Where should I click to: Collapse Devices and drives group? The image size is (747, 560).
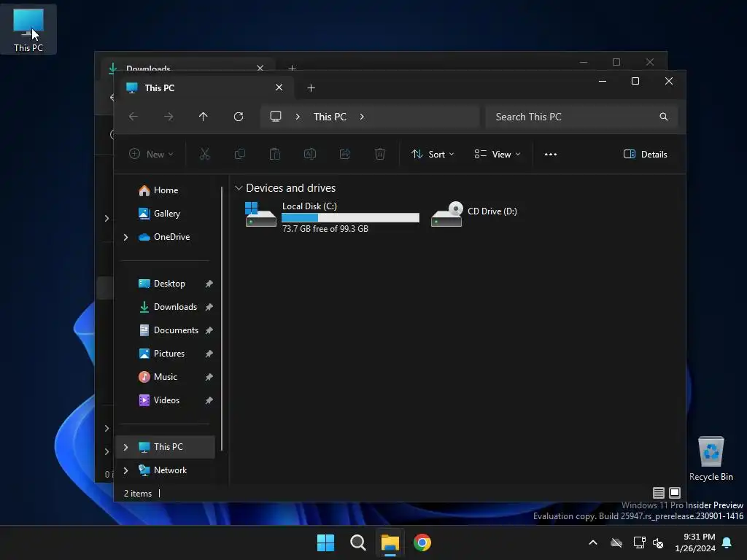(x=239, y=188)
